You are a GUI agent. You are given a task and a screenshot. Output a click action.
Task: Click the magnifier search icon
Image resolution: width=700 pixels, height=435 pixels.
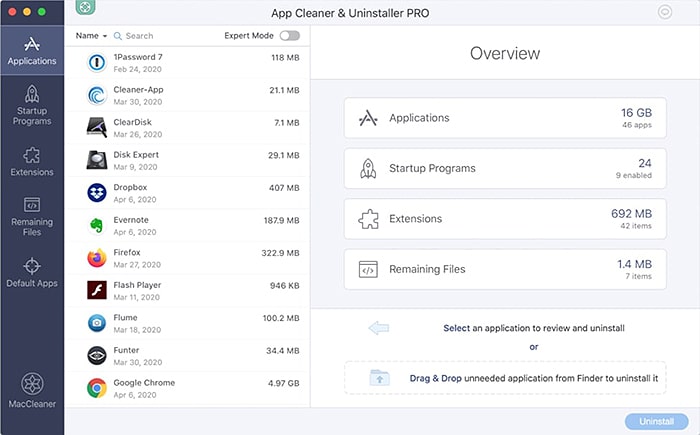click(x=117, y=36)
